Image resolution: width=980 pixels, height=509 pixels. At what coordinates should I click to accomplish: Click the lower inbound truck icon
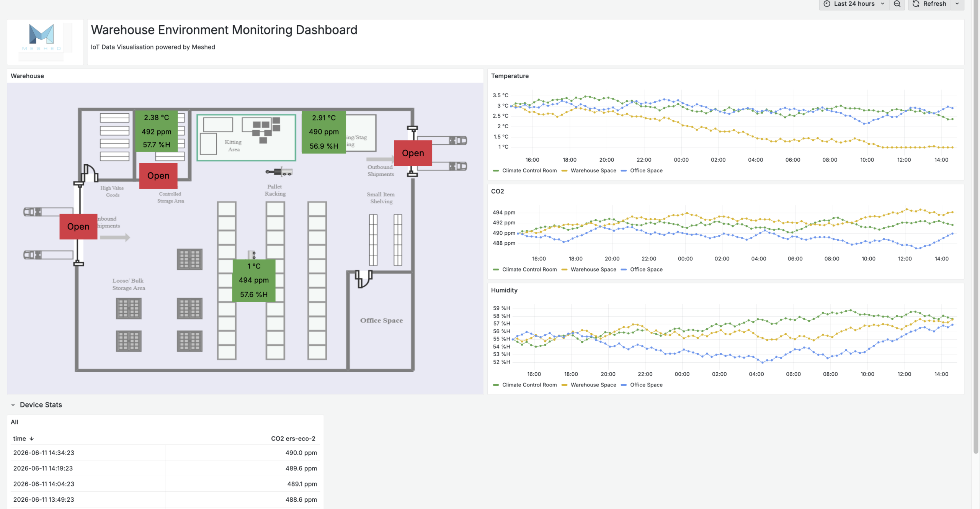pos(48,255)
